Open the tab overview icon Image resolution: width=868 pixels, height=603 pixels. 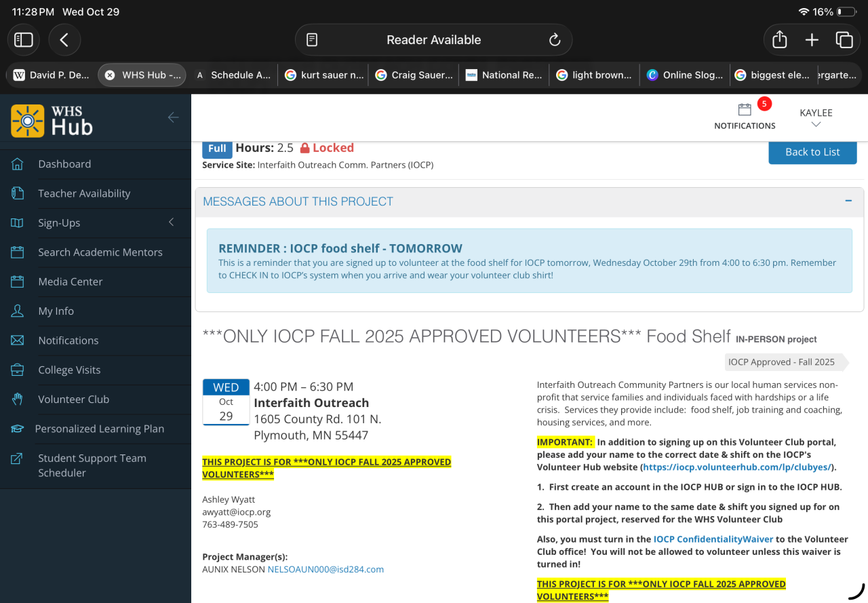844,40
